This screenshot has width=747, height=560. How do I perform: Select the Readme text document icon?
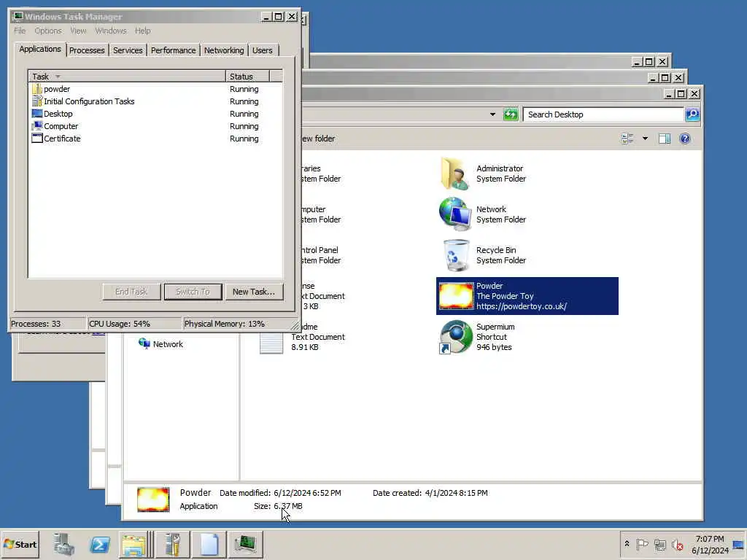pos(271,343)
